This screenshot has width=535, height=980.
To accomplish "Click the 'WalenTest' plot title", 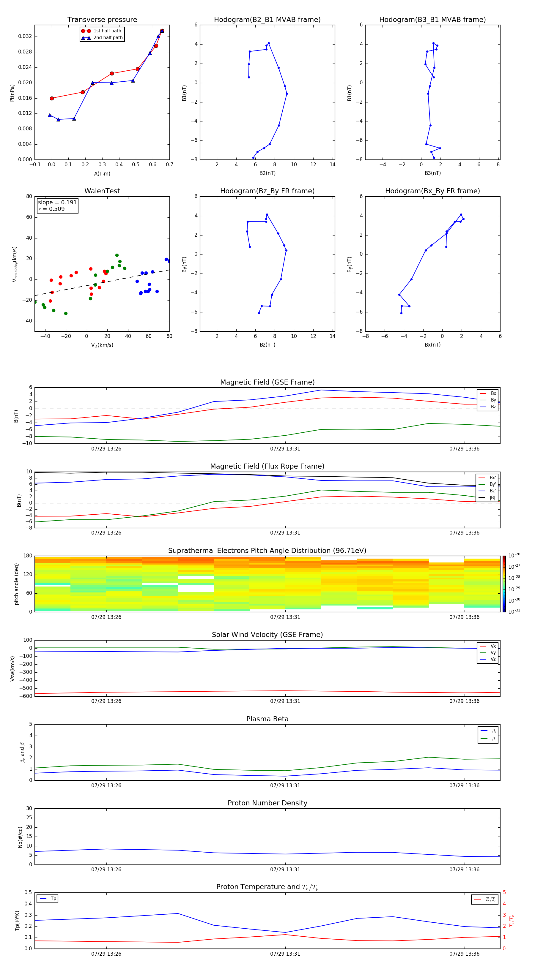I will pos(102,191).
